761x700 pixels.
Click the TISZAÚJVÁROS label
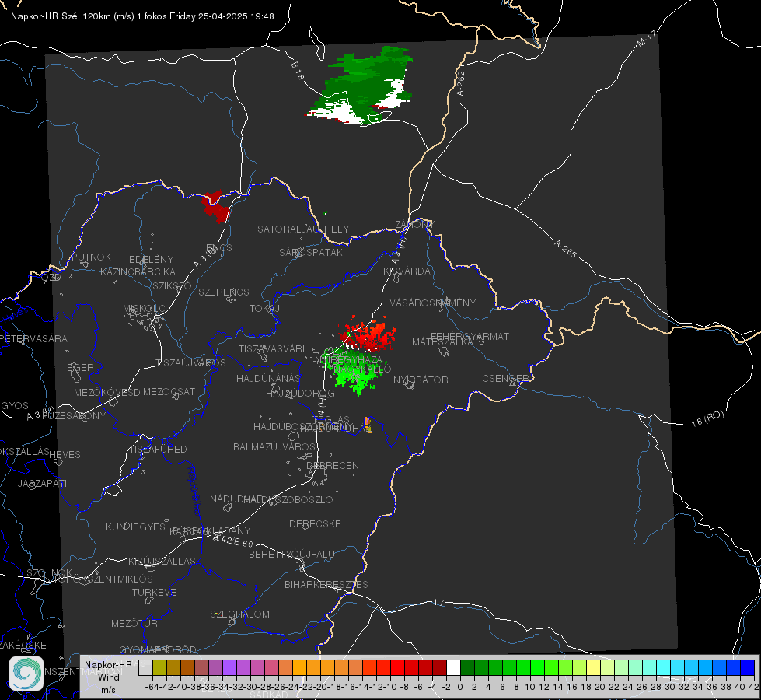click(190, 363)
